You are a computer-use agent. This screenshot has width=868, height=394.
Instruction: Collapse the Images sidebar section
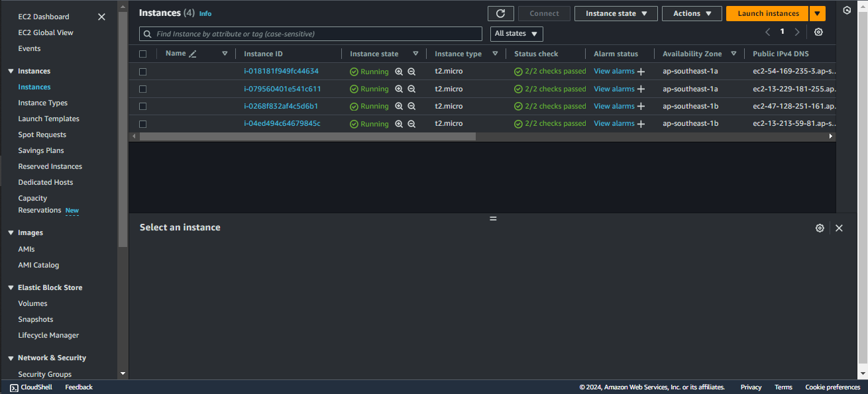point(11,232)
